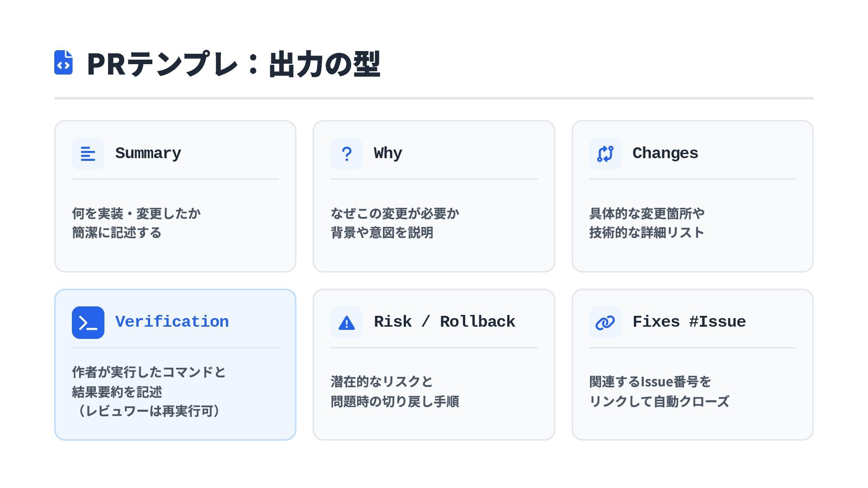Click the 何を実装・変更したか description text
868x488 pixels.
point(136,213)
